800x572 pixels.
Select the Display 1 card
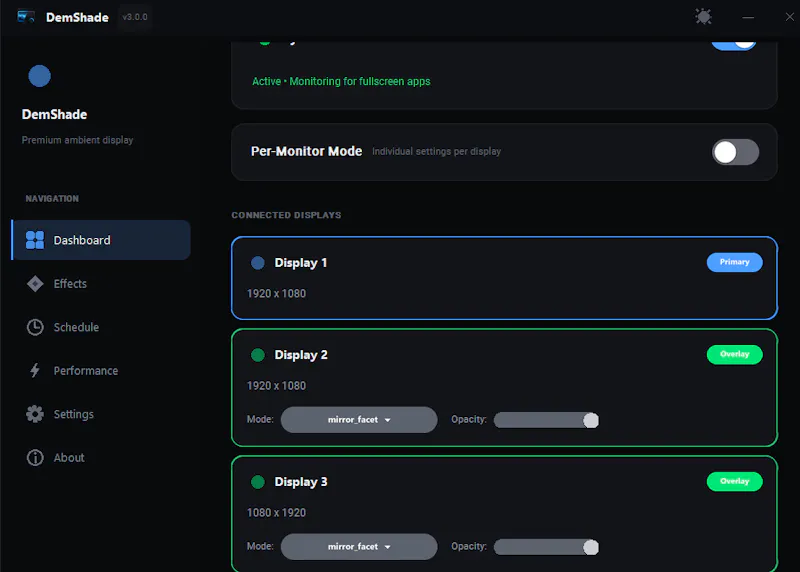click(x=504, y=278)
